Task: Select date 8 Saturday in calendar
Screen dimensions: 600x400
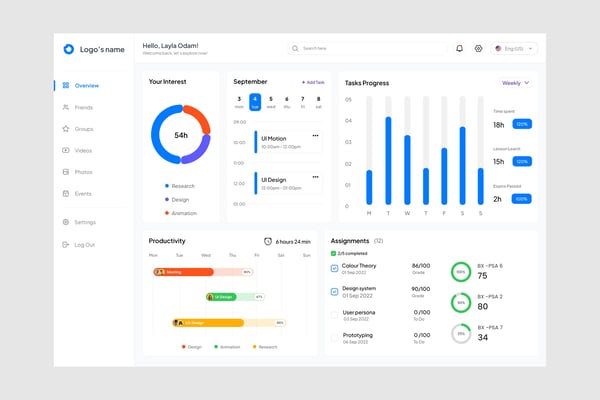Action: click(318, 102)
